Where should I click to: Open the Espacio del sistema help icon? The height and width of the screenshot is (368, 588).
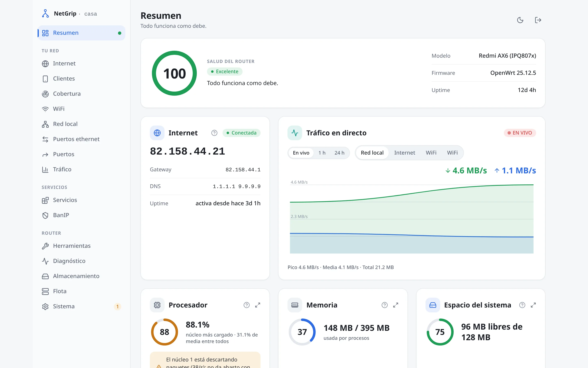coord(522,305)
